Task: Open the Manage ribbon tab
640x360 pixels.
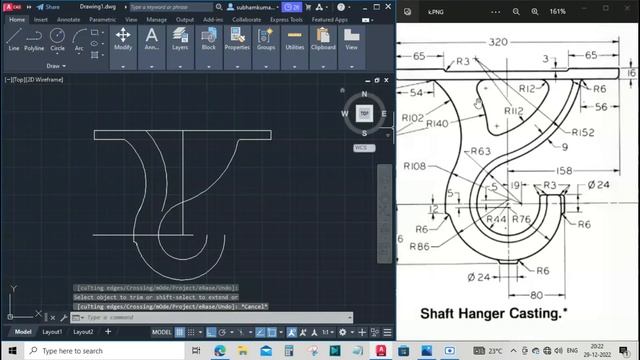Action: point(156,20)
